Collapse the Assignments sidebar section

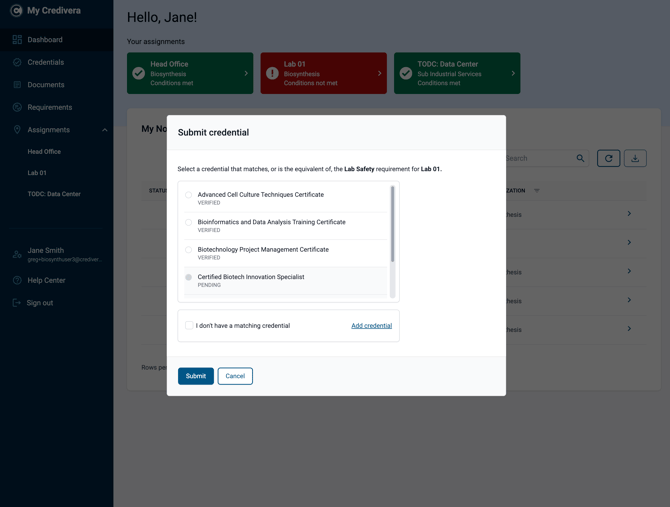coord(105,130)
